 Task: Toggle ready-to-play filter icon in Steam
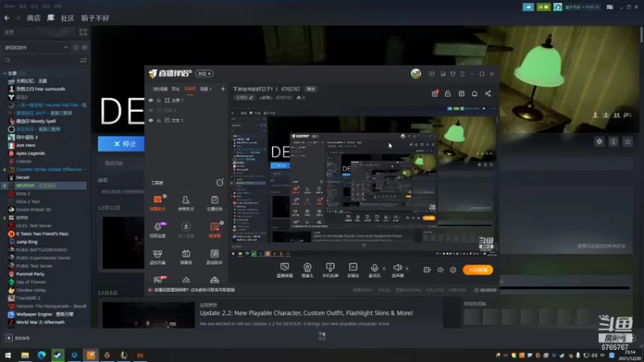point(85,47)
